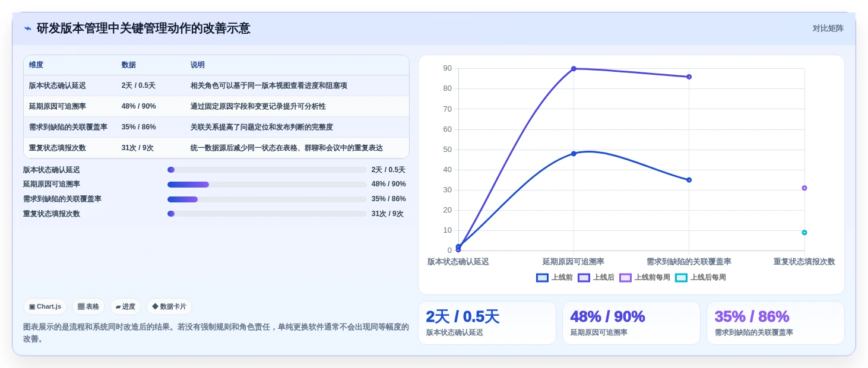Click the lightning icon beside the title
This screenshot has height=368, width=868.
(x=27, y=28)
